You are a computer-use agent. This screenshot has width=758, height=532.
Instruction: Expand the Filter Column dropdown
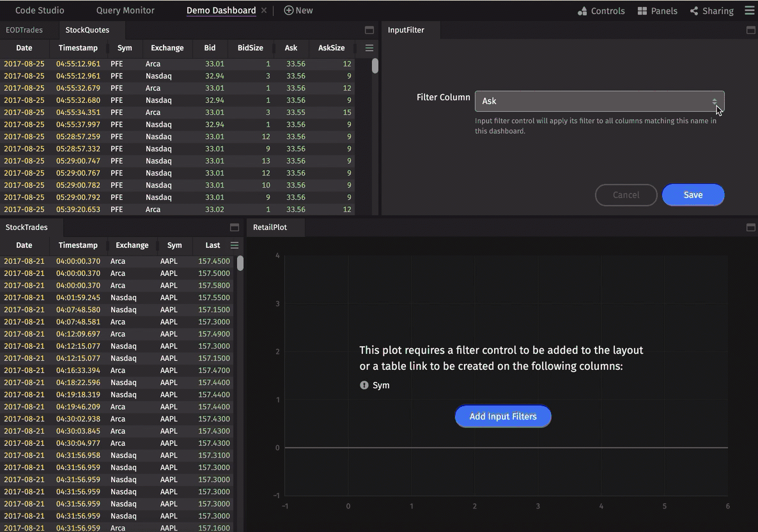tap(599, 101)
